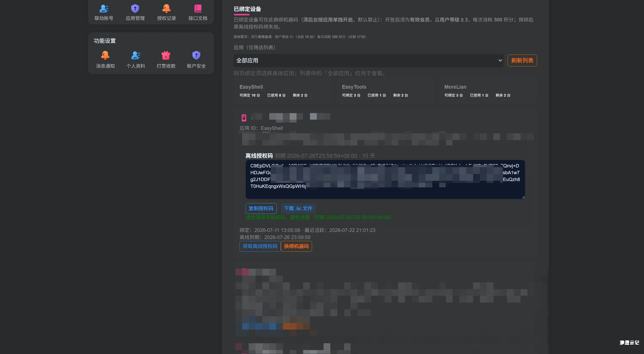Click the textarea resize handle corner
The image size is (644, 354).
[523, 197]
